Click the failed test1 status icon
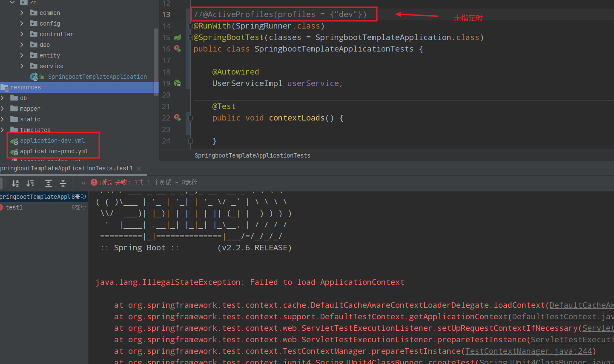Viewport: 614px width, 364px height. pos(1,207)
